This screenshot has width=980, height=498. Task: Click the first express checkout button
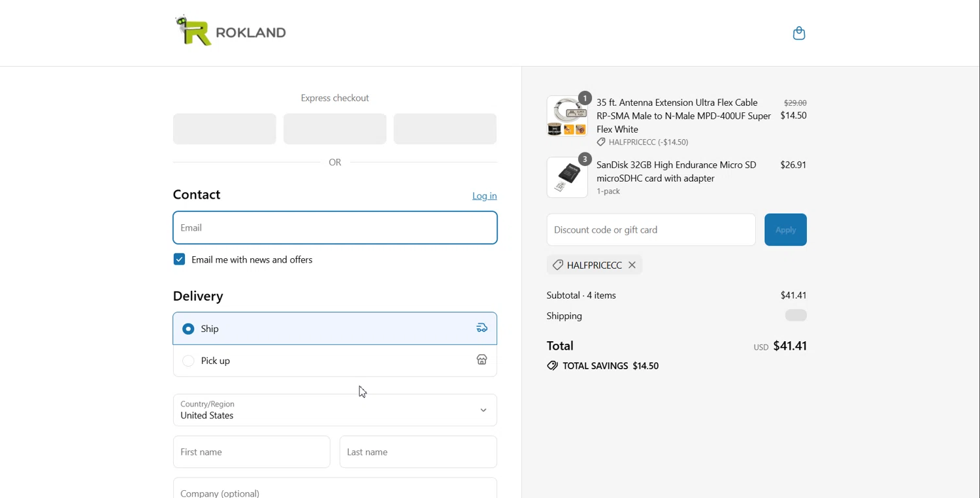click(224, 129)
